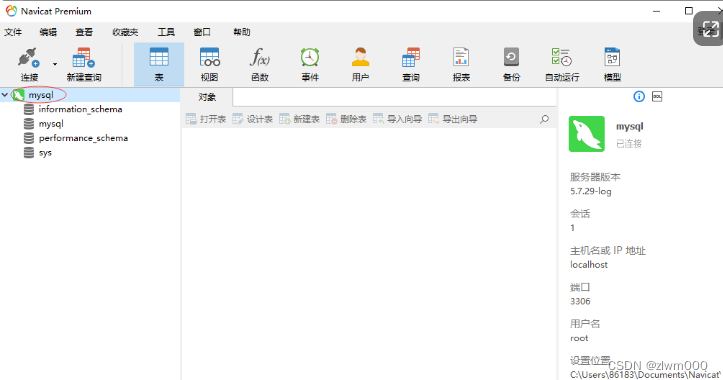
Task: Switch to the 对象 tab
Action: click(x=207, y=97)
